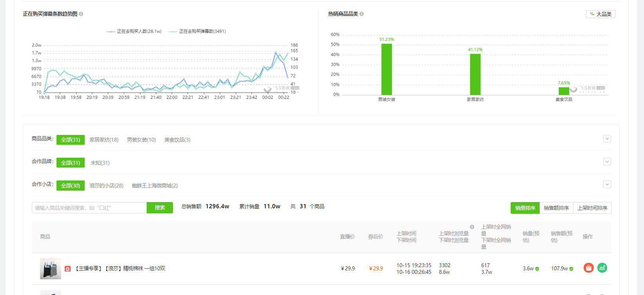Click the 家居家纺 41.12% green bar
The image size is (644, 295).
[475, 74]
